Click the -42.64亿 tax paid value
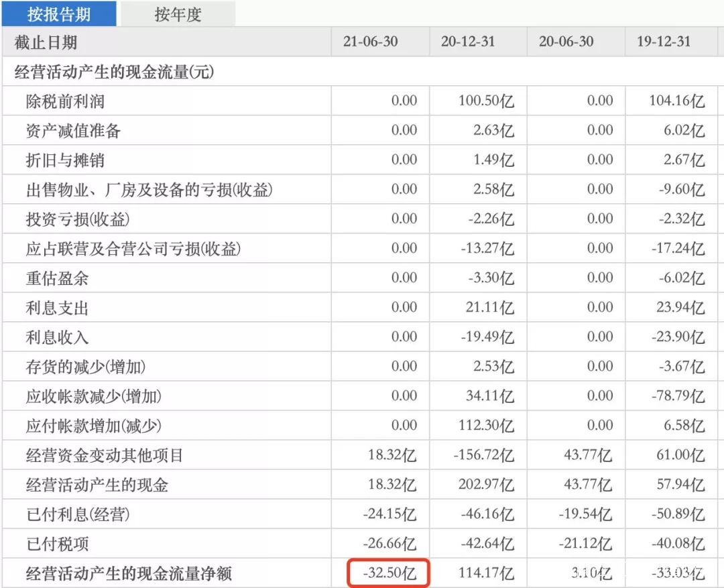 pos(487,544)
